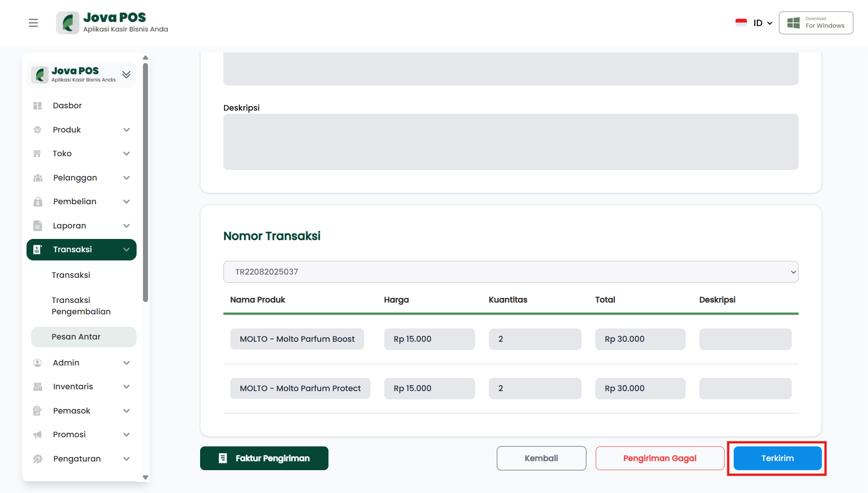Open Transaksi Pengembalian submenu item
Image resolution: width=868 pixels, height=493 pixels.
[81, 306]
